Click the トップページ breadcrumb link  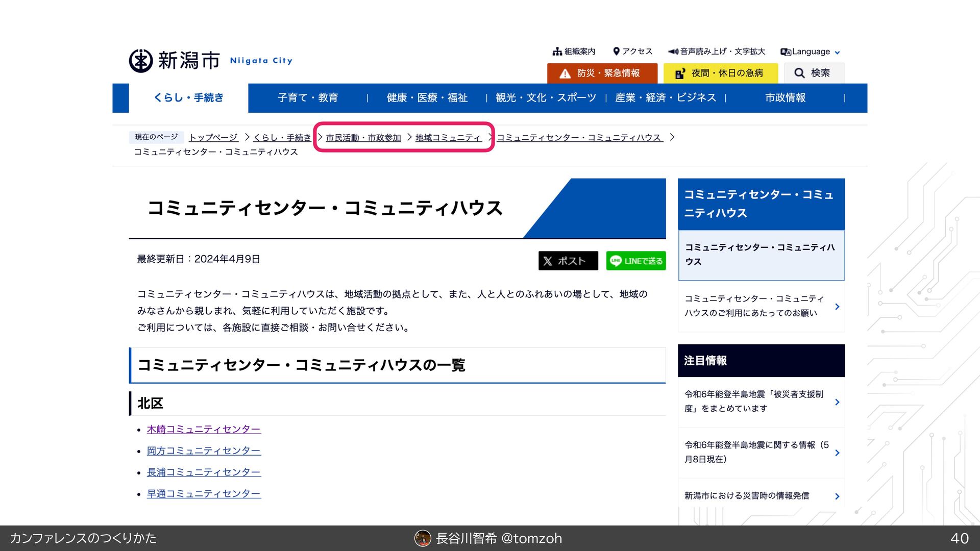213,138
